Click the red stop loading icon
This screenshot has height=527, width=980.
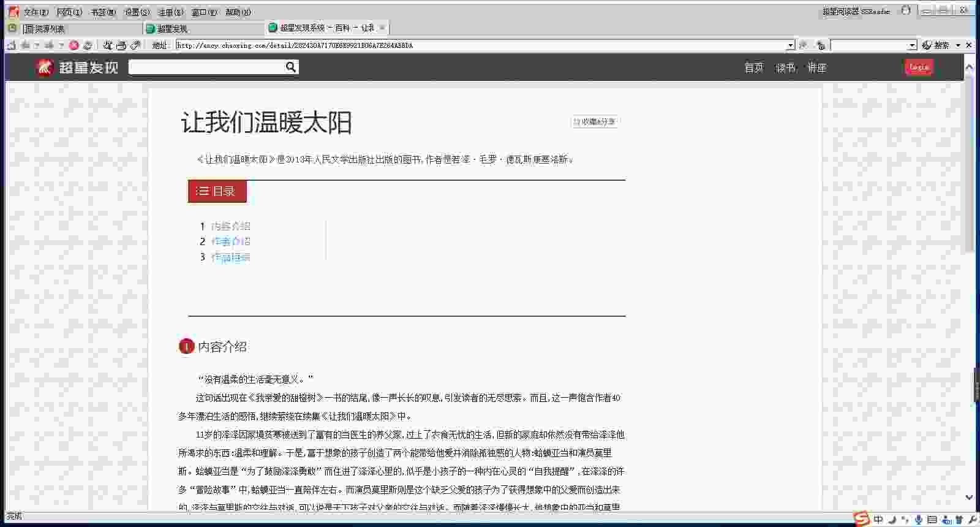coord(73,45)
